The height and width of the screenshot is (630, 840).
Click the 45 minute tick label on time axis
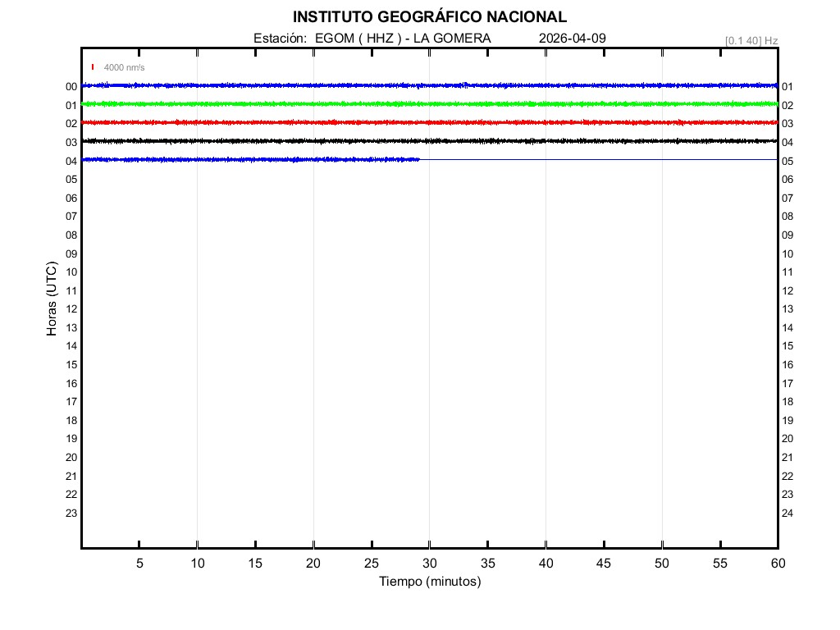(x=604, y=563)
